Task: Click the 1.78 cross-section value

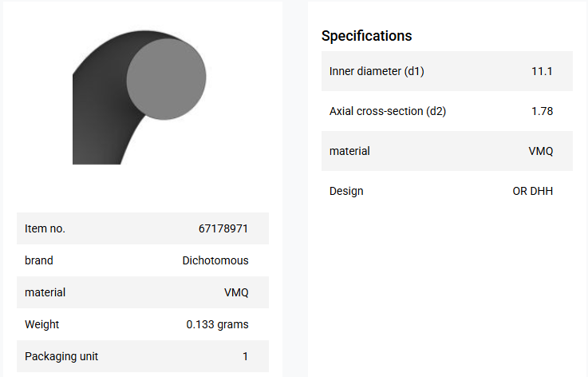Action: (542, 111)
